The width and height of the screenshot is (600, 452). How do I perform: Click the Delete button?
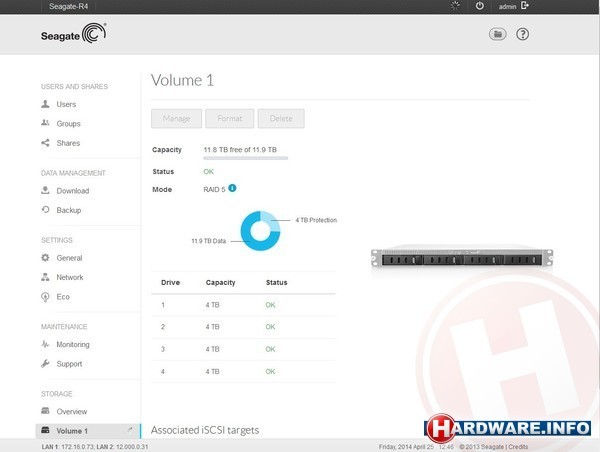281,119
